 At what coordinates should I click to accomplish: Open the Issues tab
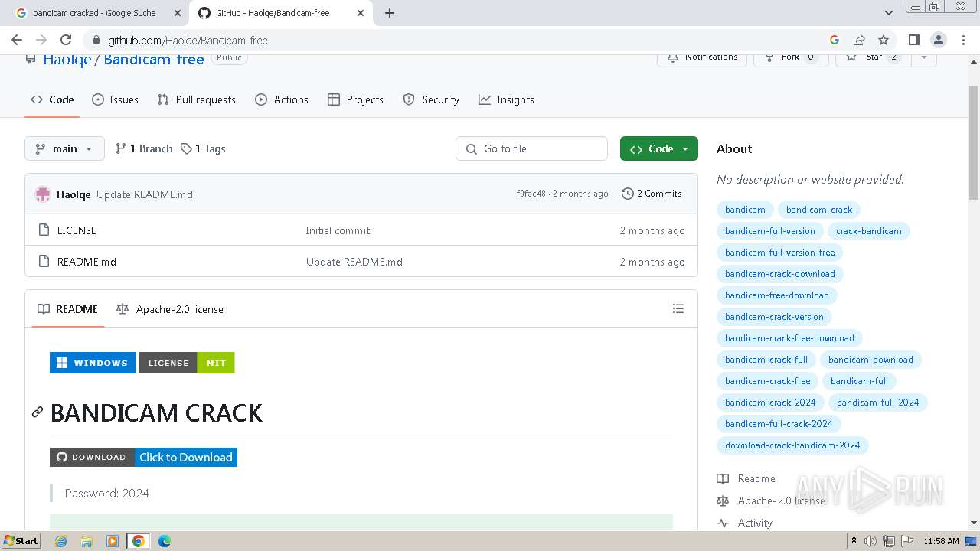coord(115,99)
